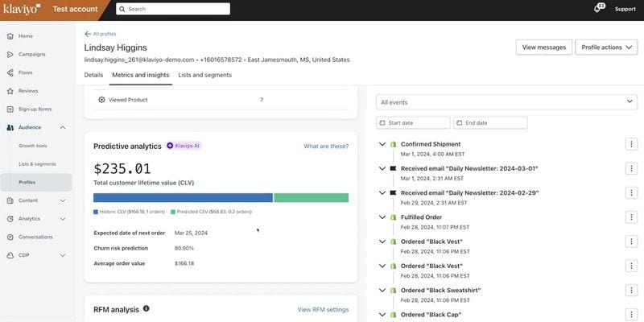This screenshot has height=322, width=644.
Task: Click the Klaviyo AI badge
Action: [184, 146]
